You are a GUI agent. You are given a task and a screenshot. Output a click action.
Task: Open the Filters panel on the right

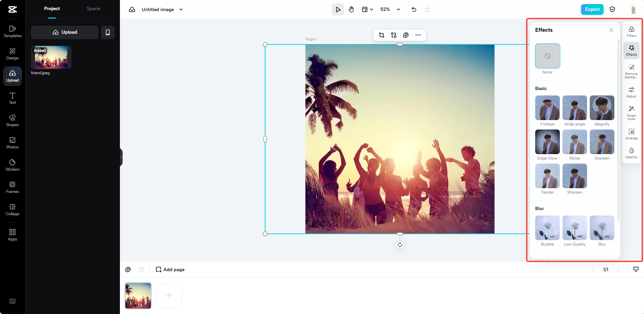pyautogui.click(x=631, y=30)
